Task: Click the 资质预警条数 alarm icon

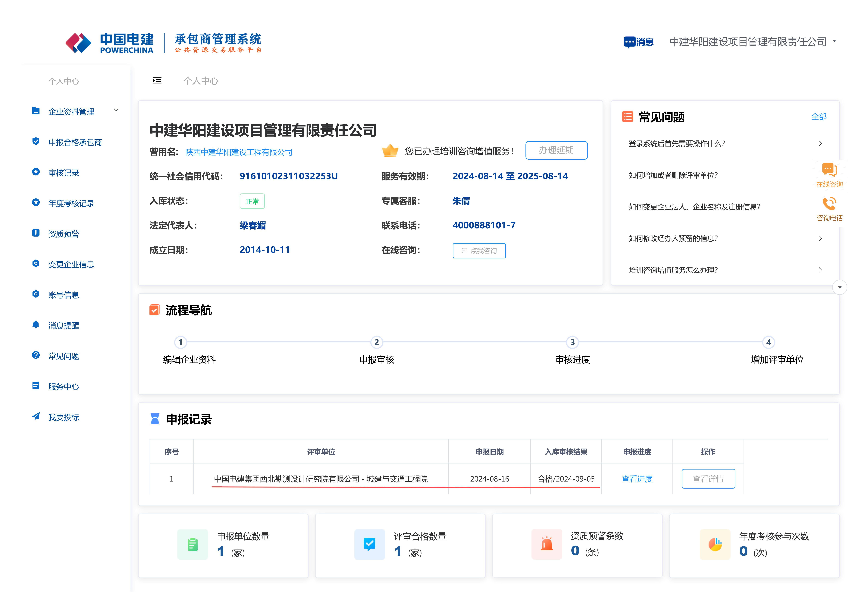Action: coord(547,544)
